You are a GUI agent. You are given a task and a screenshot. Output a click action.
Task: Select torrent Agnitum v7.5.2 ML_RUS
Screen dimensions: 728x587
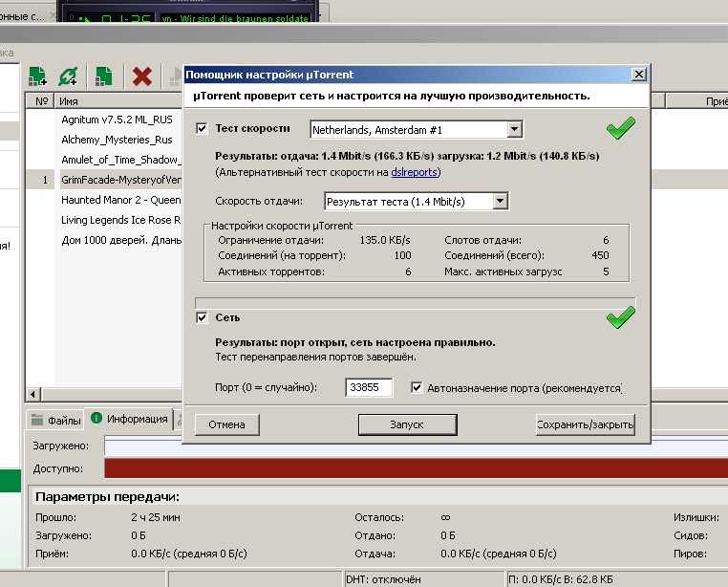click(117, 120)
